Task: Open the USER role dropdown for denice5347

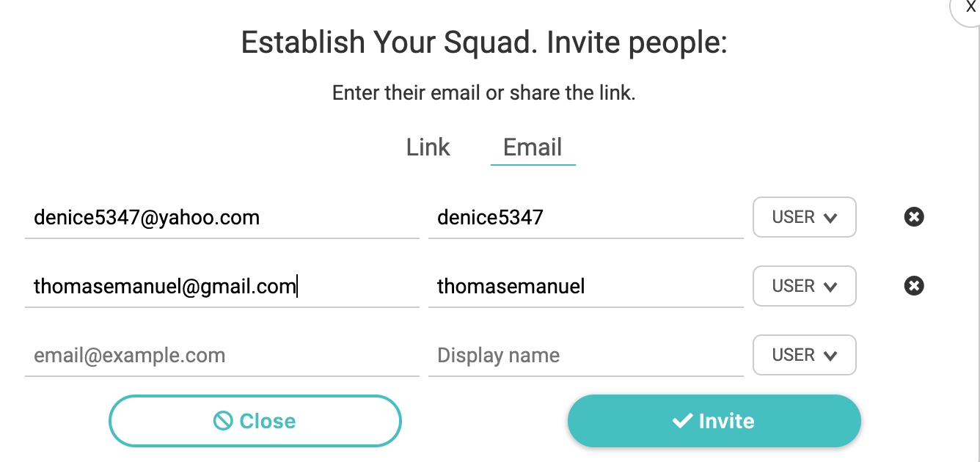Action: (x=804, y=217)
